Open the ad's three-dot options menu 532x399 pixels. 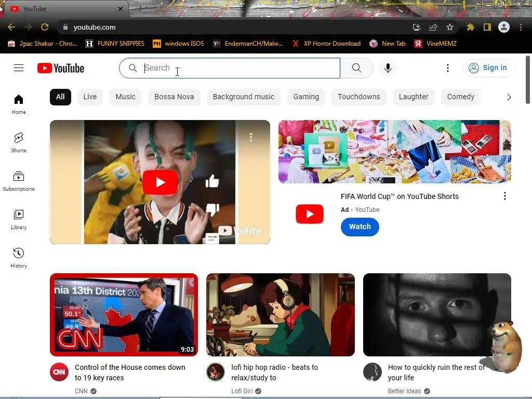click(x=505, y=196)
